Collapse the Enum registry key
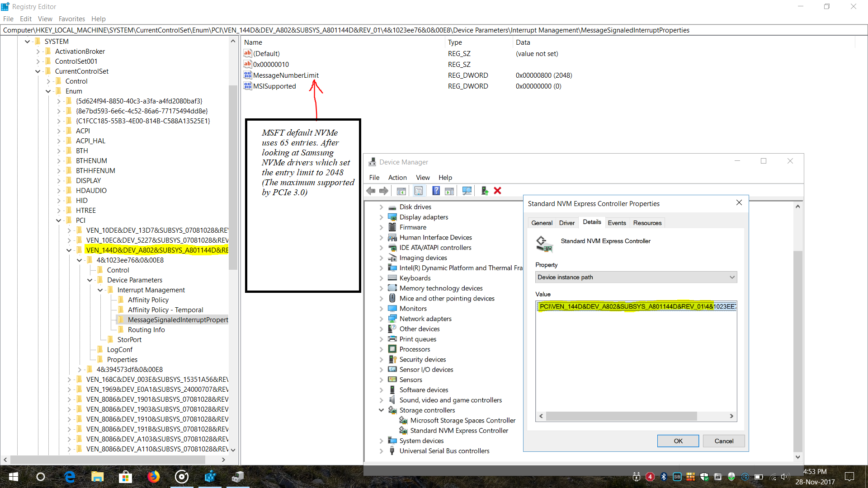Image resolution: width=868 pixels, height=488 pixels. [x=48, y=91]
